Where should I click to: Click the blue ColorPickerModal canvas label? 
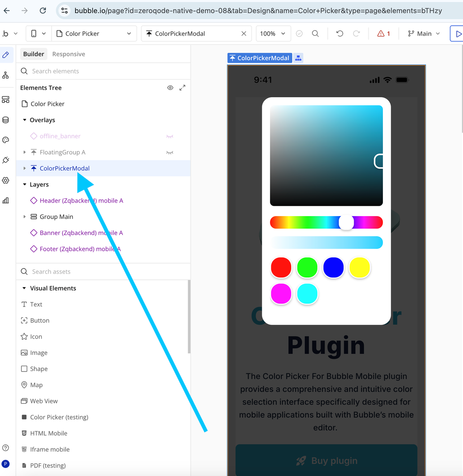point(260,58)
